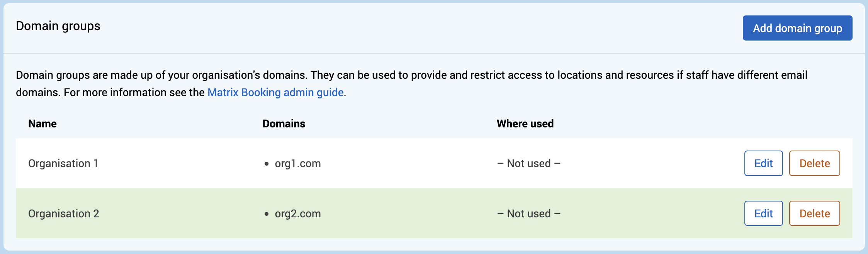Click the domain groups description paragraph
The image size is (868, 254).
pos(386,75)
